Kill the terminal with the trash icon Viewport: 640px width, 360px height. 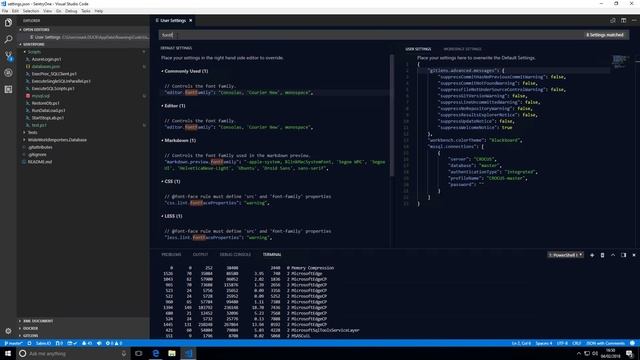click(602, 255)
